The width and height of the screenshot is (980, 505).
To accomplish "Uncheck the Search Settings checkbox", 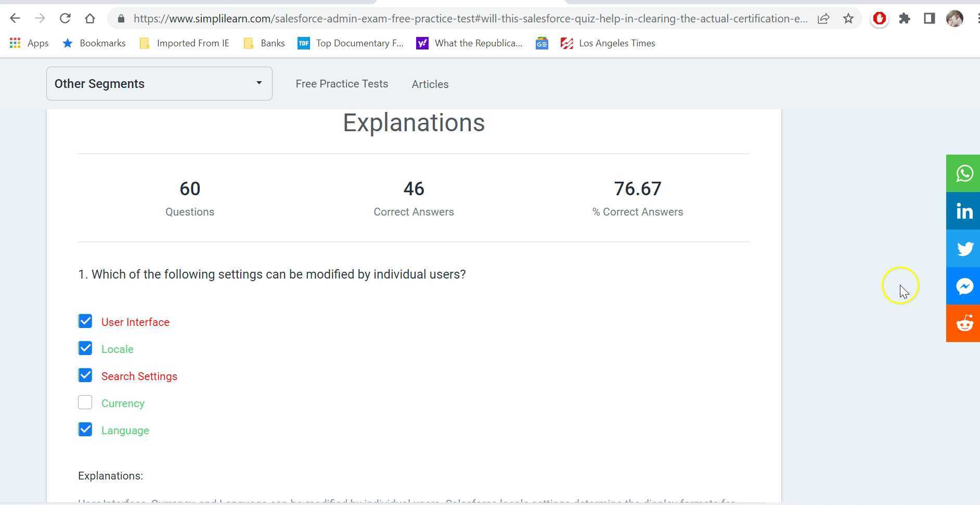I will pyautogui.click(x=85, y=375).
